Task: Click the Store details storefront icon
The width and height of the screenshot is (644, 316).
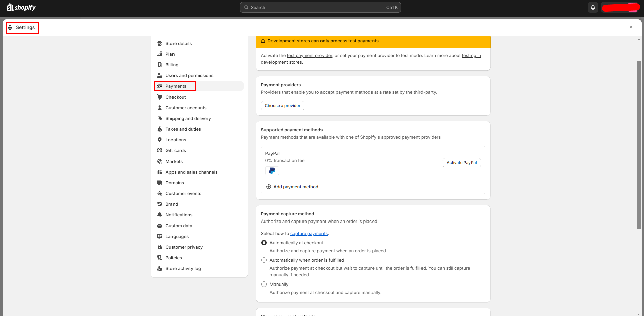Action: tap(160, 43)
